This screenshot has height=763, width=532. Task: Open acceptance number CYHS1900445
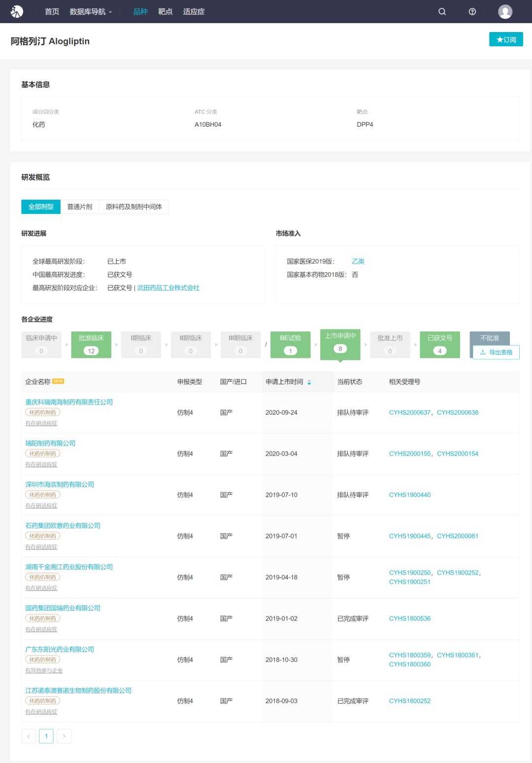point(410,536)
